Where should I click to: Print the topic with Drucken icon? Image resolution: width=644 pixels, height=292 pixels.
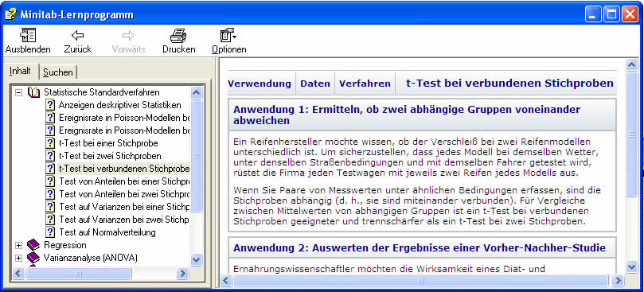tap(178, 36)
